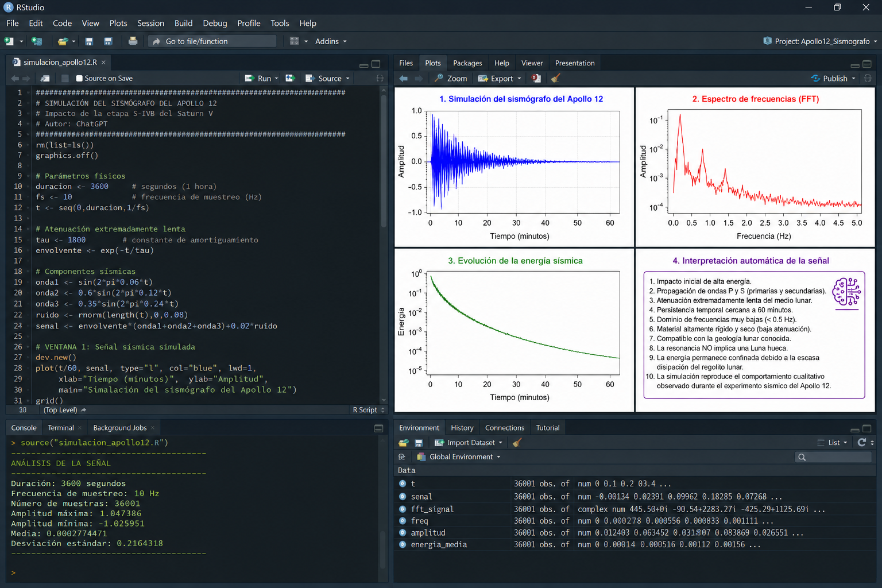The image size is (882, 588).
Task: Zoom the plot in a new window
Action: (x=451, y=79)
